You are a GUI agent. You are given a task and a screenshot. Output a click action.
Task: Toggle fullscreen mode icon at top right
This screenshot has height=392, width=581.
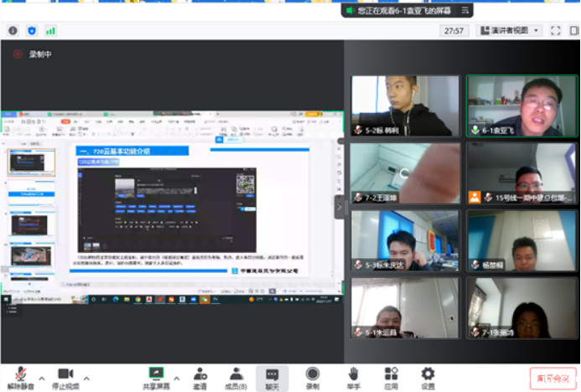(x=554, y=30)
